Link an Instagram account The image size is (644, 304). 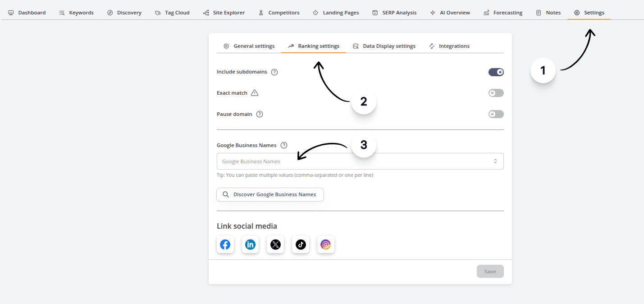[326, 244]
